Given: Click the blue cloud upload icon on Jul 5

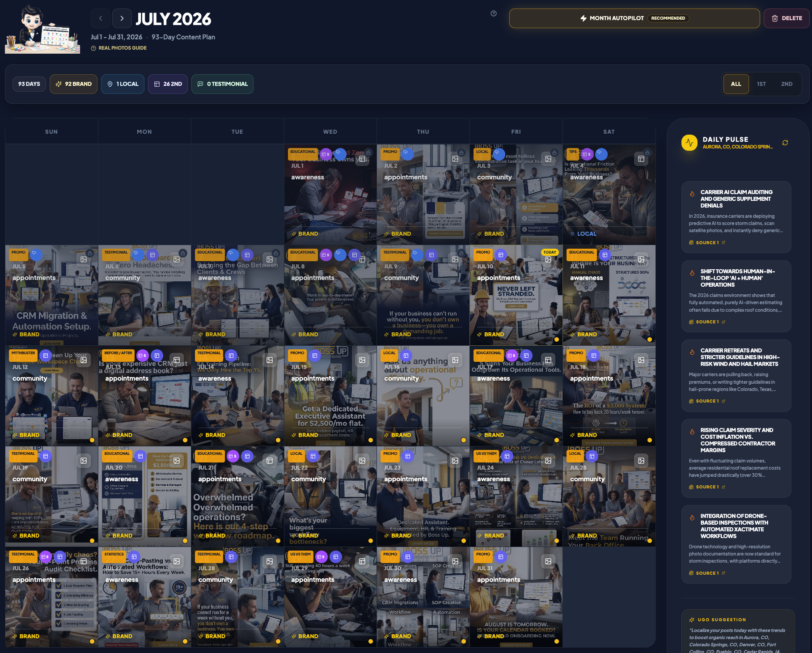Looking at the screenshot, I should point(36,255).
